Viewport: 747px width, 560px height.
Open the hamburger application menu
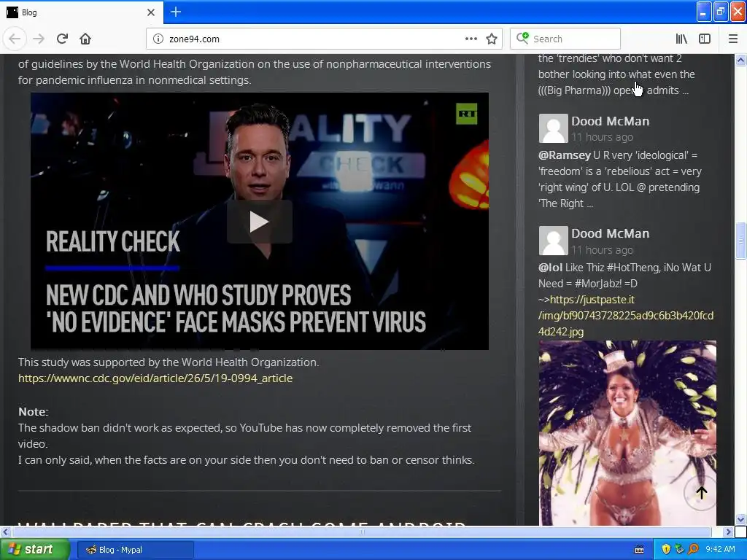(733, 39)
